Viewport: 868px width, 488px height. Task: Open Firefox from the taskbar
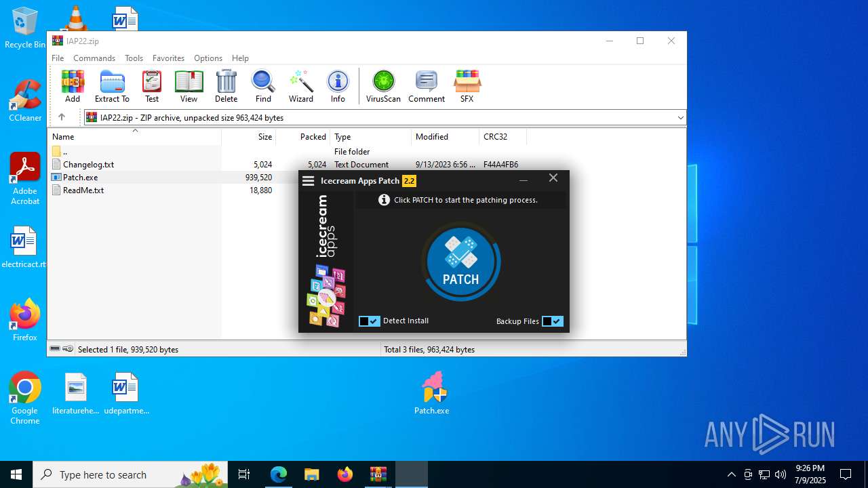click(x=345, y=474)
